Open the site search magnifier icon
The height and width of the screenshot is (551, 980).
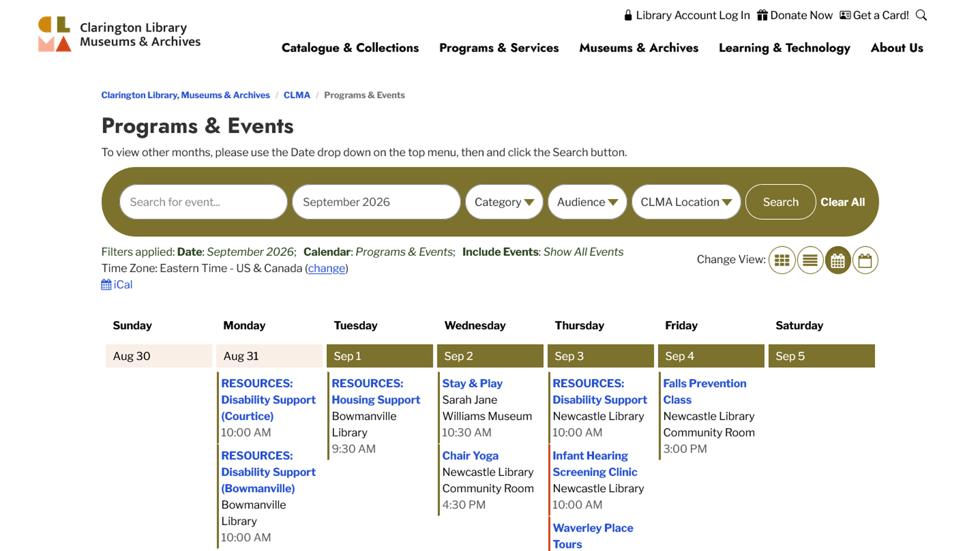921,15
